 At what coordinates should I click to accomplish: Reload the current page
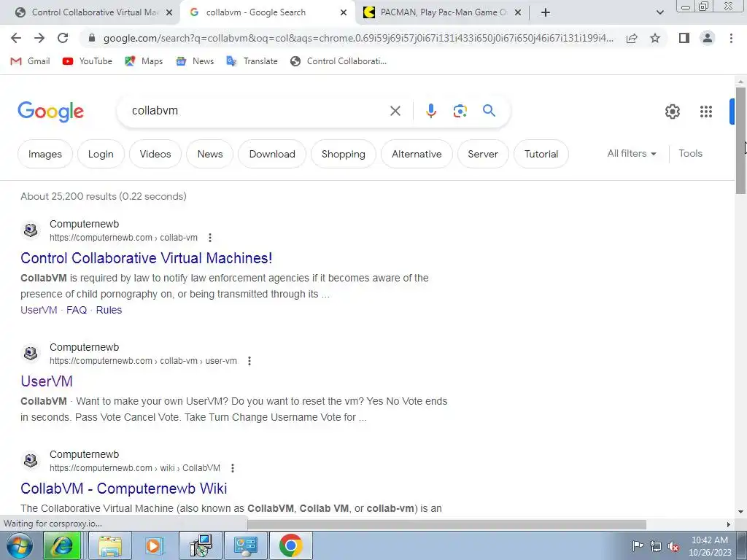[63, 38]
